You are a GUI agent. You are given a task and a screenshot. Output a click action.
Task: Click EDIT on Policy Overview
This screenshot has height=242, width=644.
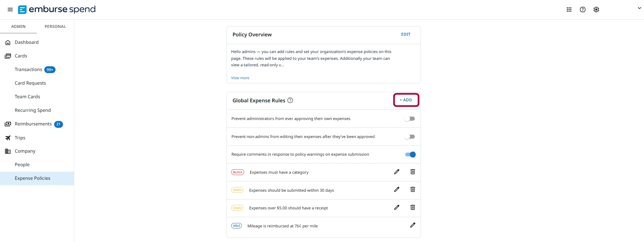point(406,34)
